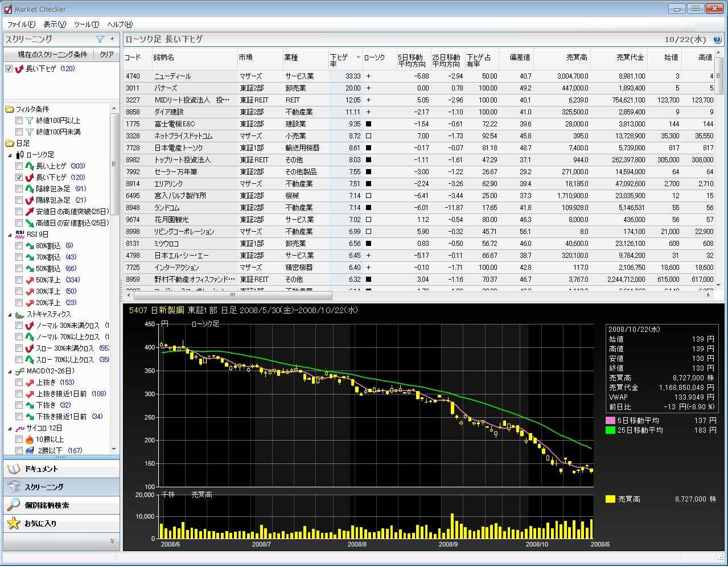
Task: Click the green arrow icon beside 長い上ヒゲ (303)
Action: point(30,166)
